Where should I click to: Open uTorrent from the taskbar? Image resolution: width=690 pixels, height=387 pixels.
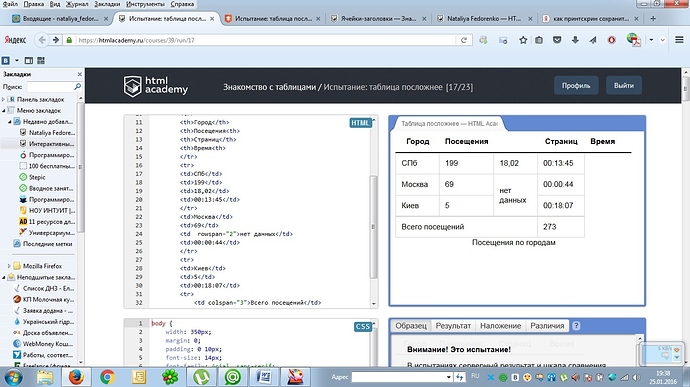coord(201,377)
